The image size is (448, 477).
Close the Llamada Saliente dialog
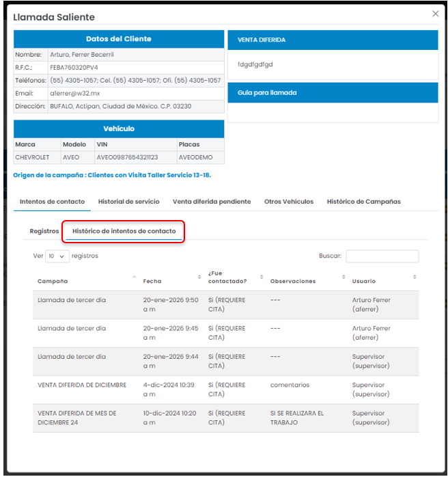coord(436,14)
